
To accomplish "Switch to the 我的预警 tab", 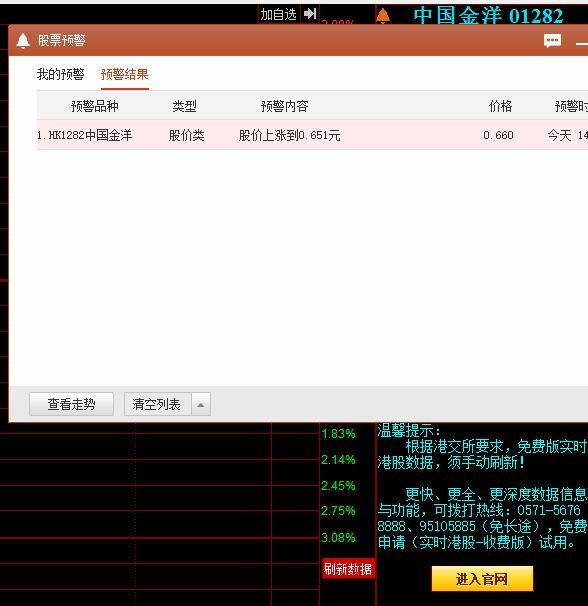I will tap(60, 74).
